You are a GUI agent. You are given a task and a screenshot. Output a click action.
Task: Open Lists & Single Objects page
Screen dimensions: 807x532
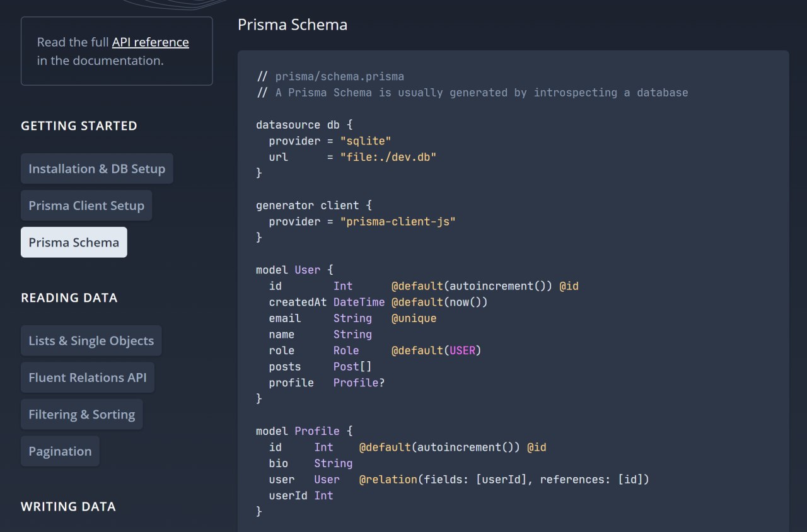click(91, 341)
